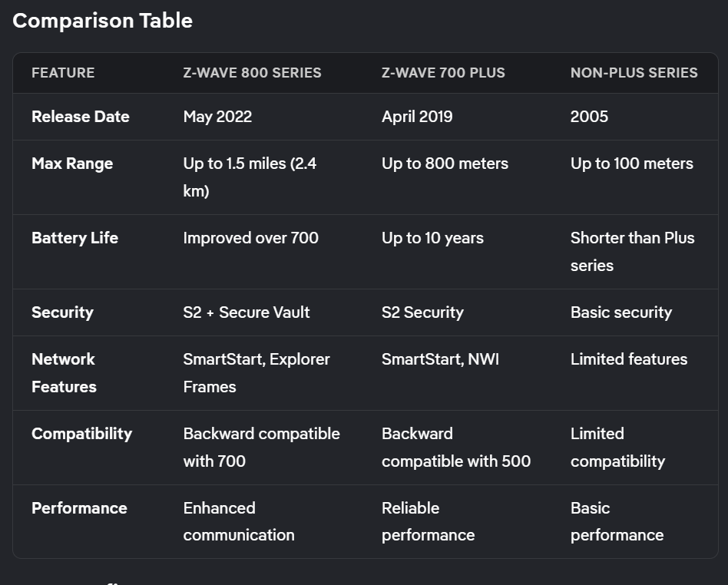Viewport: 728px width, 585px height.
Task: Click the Network Features row label
Action: pos(64,373)
